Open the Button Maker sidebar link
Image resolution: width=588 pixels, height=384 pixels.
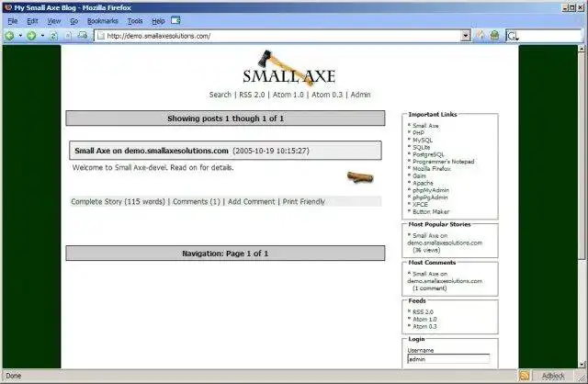[431, 211]
